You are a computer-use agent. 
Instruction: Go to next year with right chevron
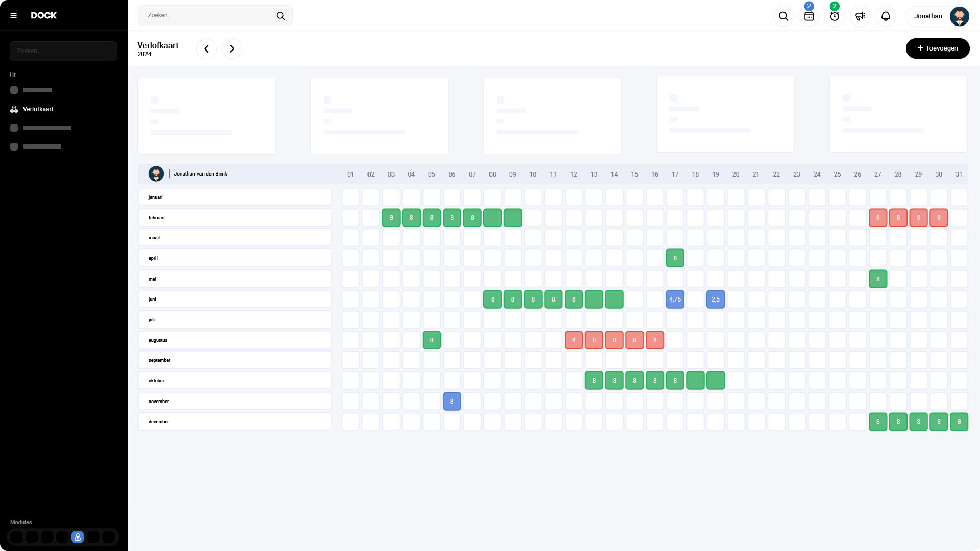[x=232, y=49]
